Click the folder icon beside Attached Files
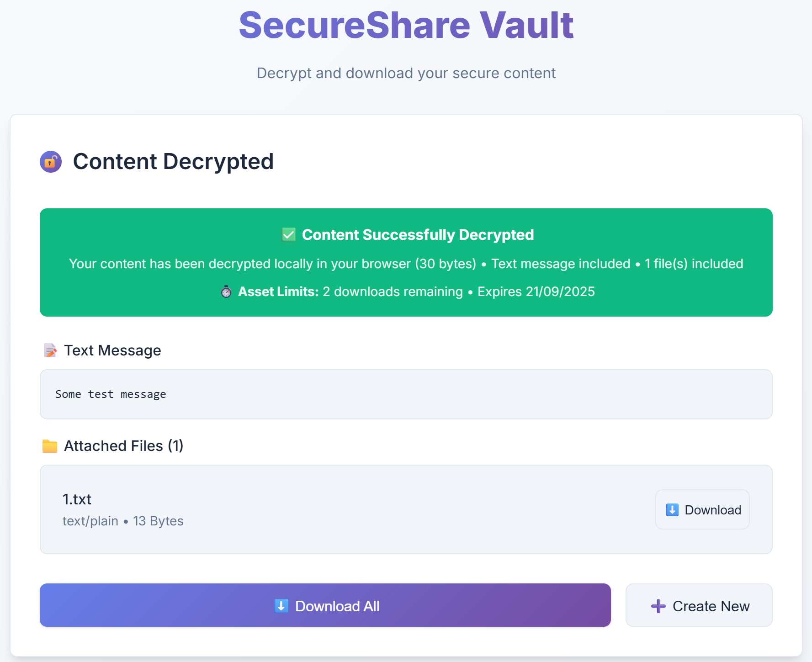The image size is (812, 662). click(x=50, y=445)
